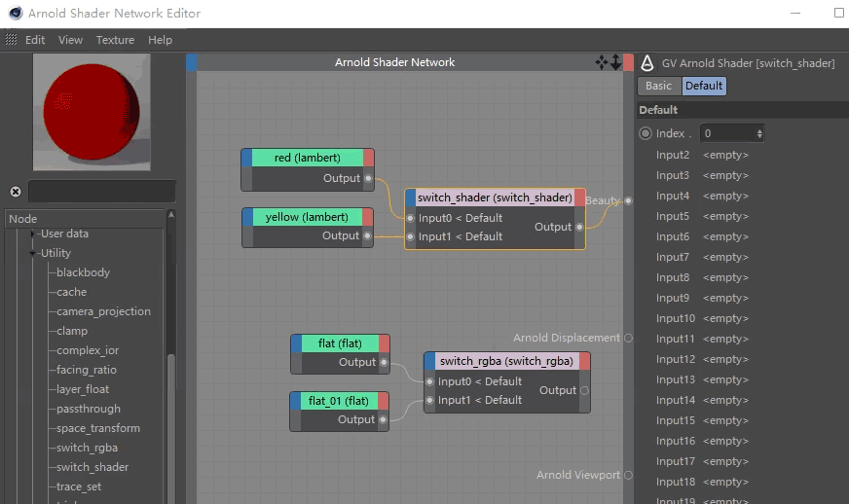Viewport: 849px width, 504px height.
Task: Select the flat_01 (flat) node title
Action: click(x=339, y=401)
